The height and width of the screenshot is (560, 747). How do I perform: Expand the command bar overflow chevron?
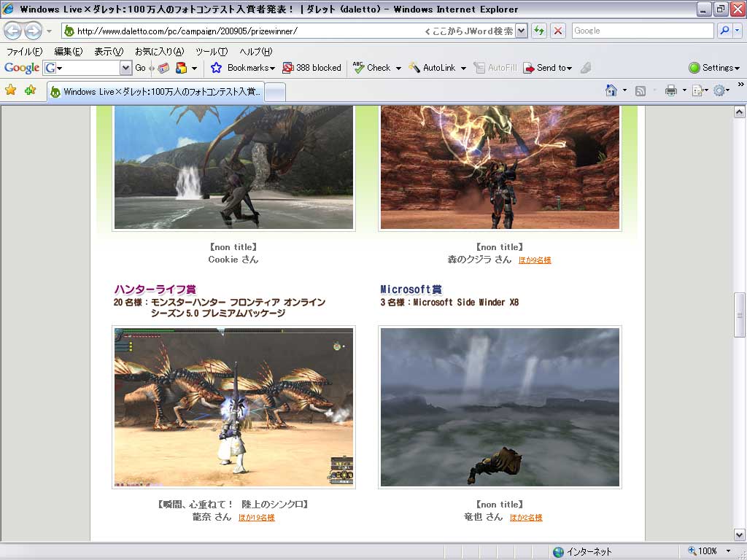tap(740, 85)
